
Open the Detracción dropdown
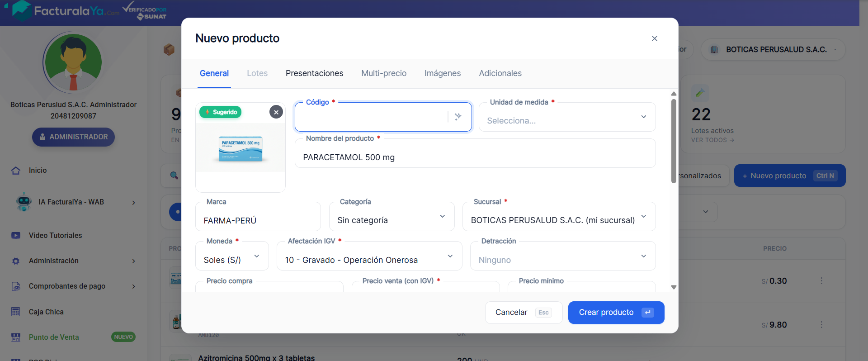563,256
